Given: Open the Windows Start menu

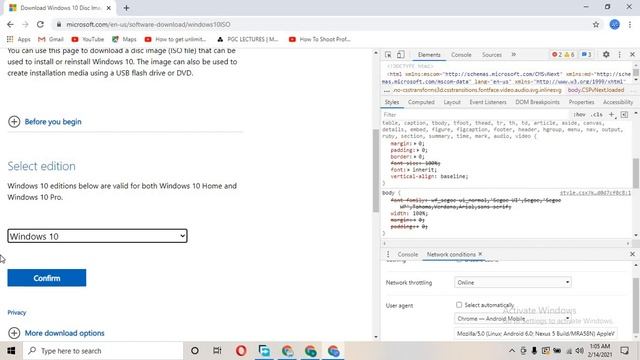Looking at the screenshot, I should point(11,351).
